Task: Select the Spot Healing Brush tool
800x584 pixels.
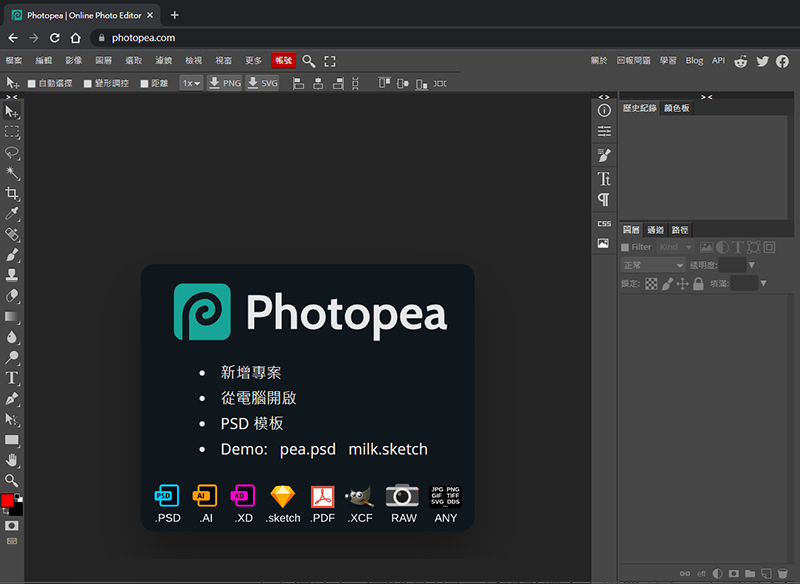Action: pos(12,234)
